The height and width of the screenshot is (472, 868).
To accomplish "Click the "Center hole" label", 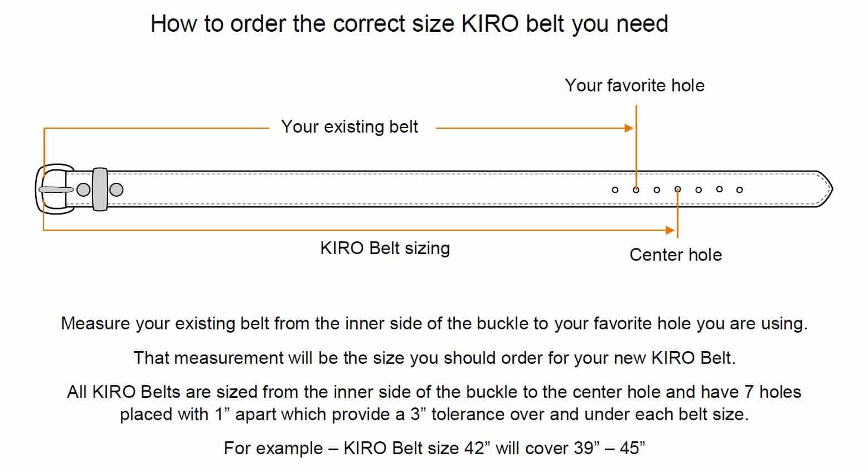I will click(675, 255).
